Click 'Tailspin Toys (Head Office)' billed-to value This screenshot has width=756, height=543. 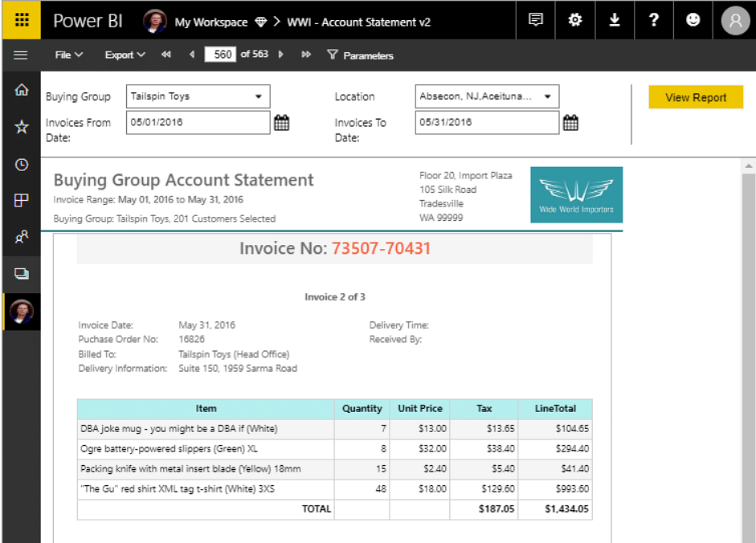point(234,354)
